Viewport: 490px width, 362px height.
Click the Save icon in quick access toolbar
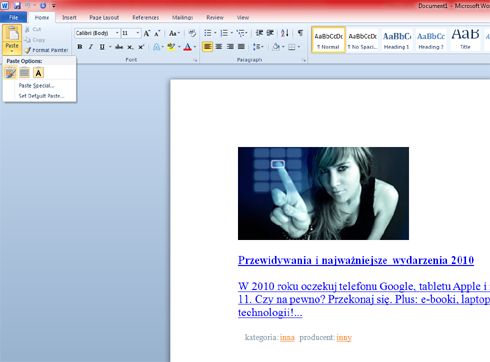point(17,5)
